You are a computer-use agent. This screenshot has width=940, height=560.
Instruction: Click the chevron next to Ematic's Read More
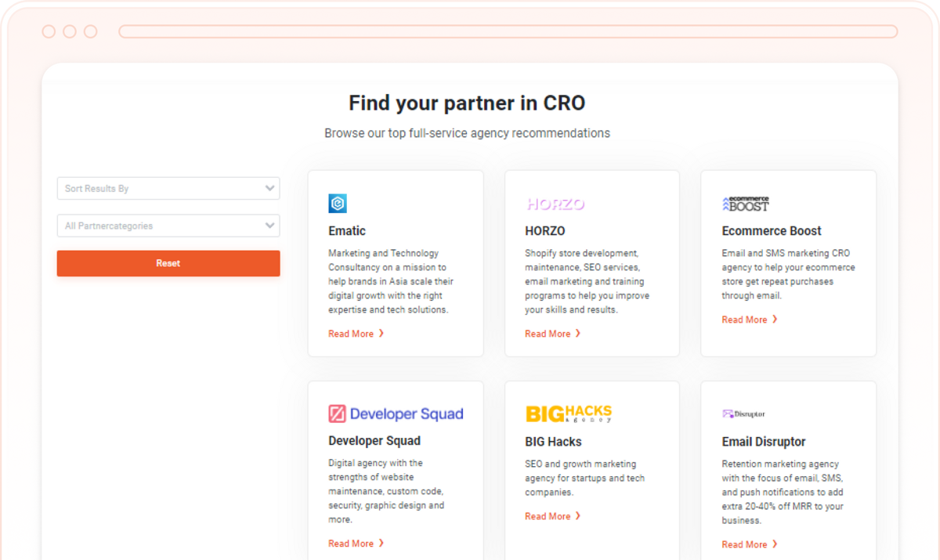pyautogui.click(x=381, y=334)
